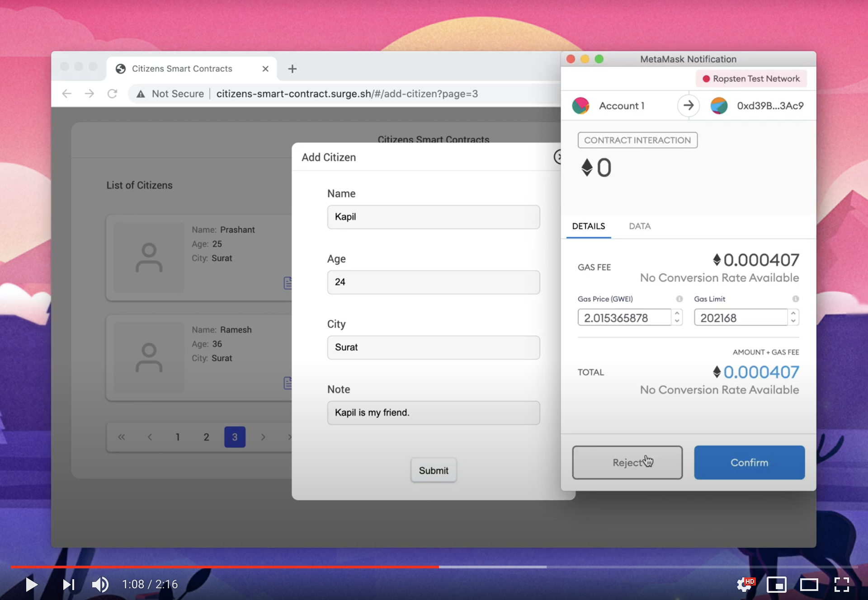Switch to DATA tab in MetaMask
The height and width of the screenshot is (600, 868).
coord(639,226)
